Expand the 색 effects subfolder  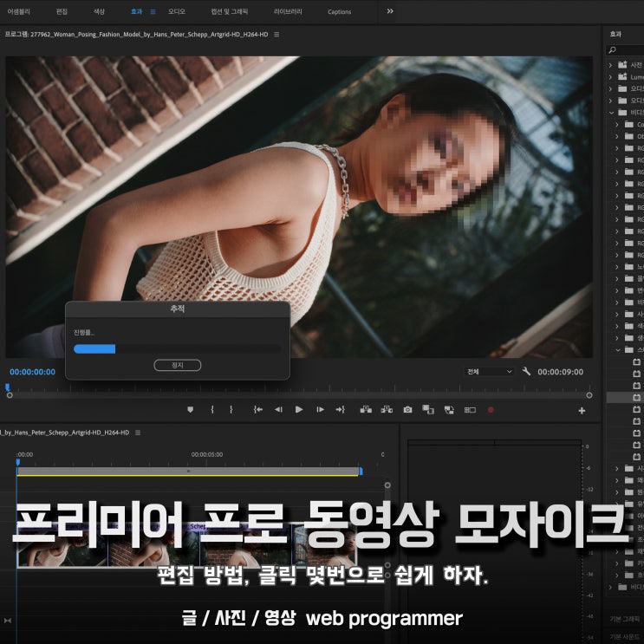[x=617, y=326]
